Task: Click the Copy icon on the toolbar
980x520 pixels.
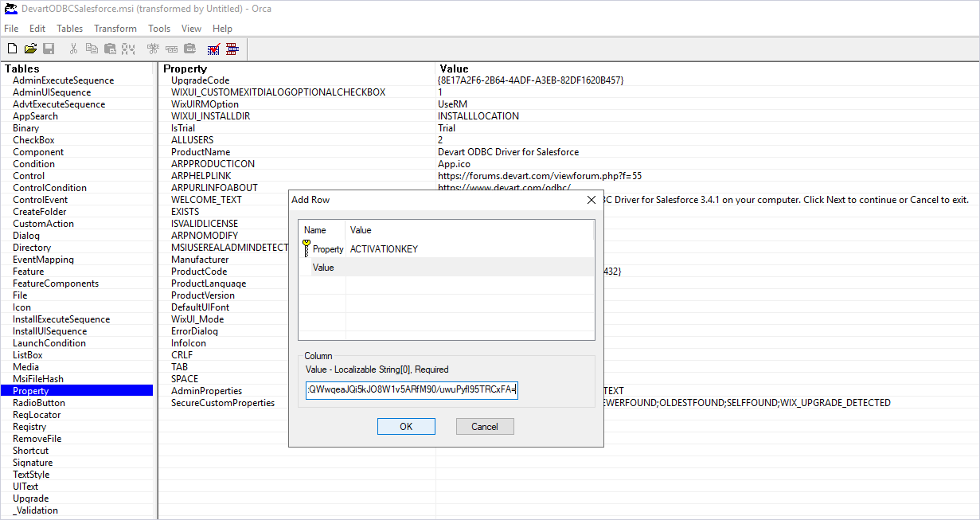Action: coord(91,48)
